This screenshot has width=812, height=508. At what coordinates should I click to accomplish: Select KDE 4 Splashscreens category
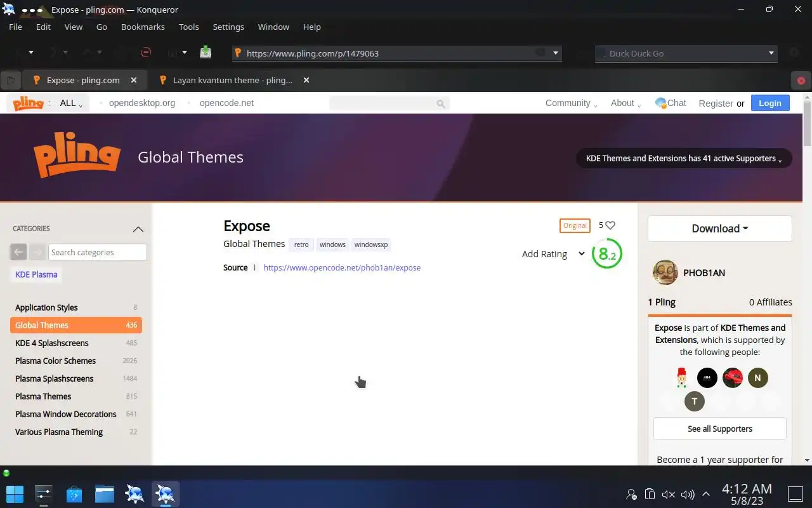[x=76, y=343]
